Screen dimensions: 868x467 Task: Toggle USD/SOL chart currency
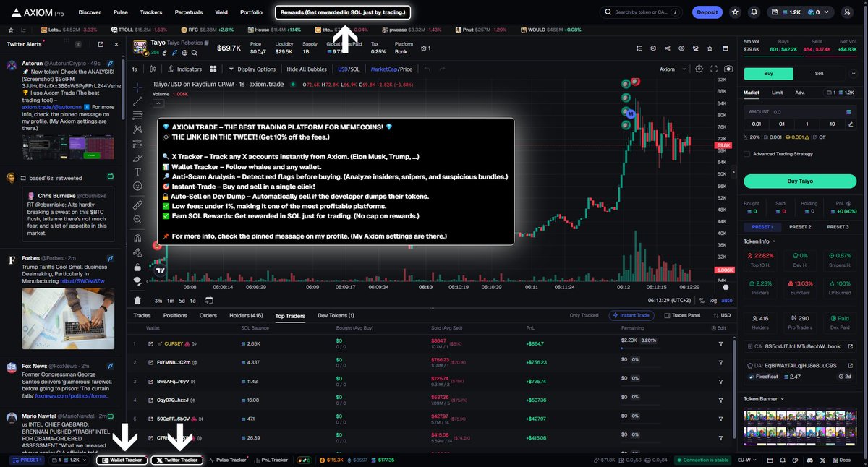pyautogui.click(x=349, y=69)
